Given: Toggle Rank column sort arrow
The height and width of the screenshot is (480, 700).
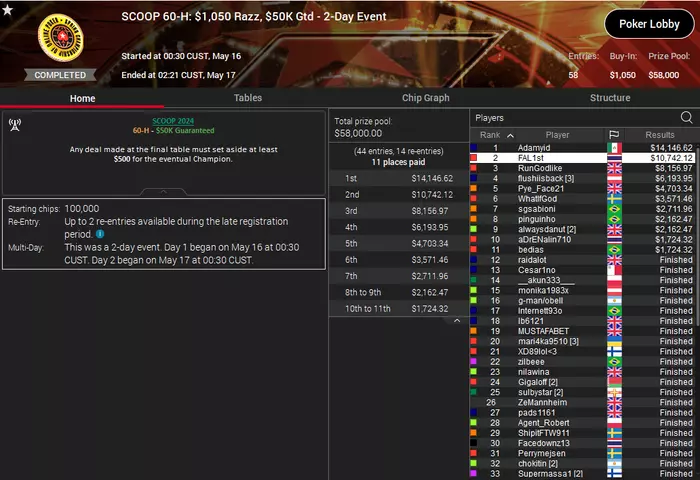Looking at the screenshot, I should pyautogui.click(x=510, y=135).
